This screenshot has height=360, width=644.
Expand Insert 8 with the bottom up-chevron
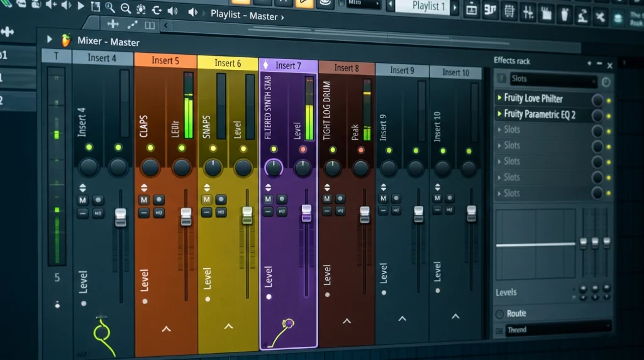(347, 321)
